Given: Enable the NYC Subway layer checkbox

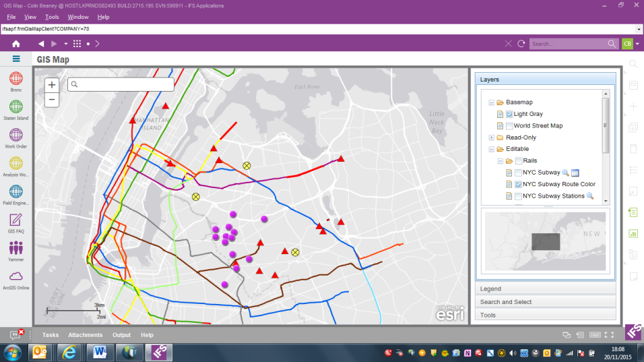Looking at the screenshot, I should pyautogui.click(x=518, y=173).
